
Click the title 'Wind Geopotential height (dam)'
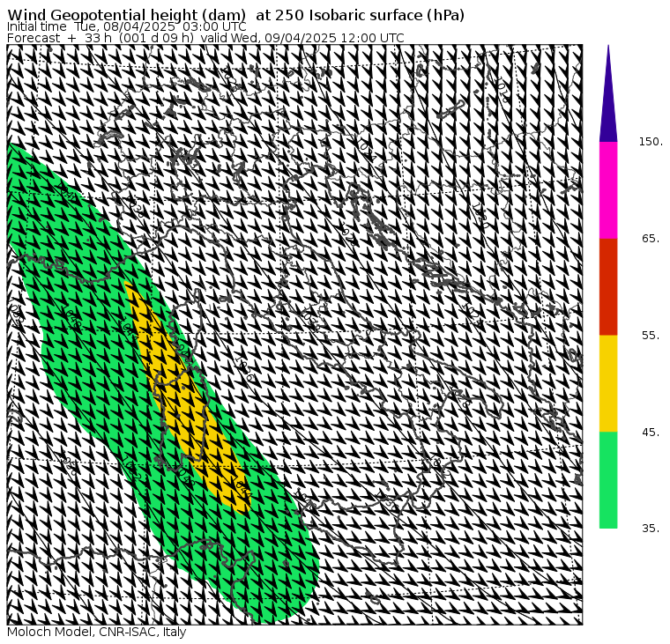click(x=126, y=15)
